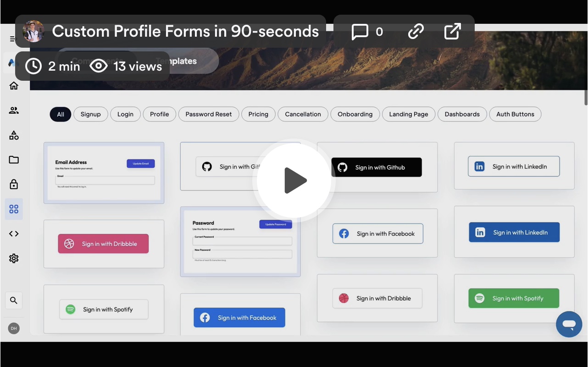Filter components by Dashboards
This screenshot has height=367, width=588.
point(462,114)
